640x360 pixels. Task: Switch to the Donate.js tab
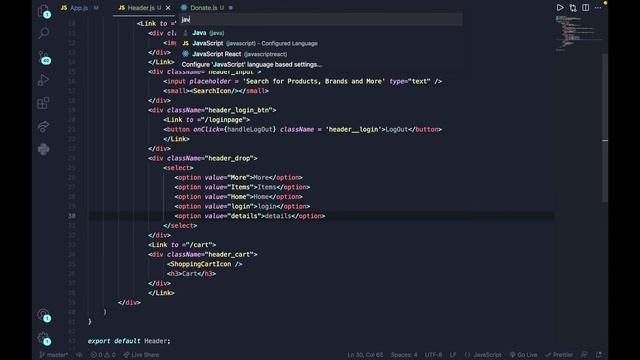coord(207,8)
